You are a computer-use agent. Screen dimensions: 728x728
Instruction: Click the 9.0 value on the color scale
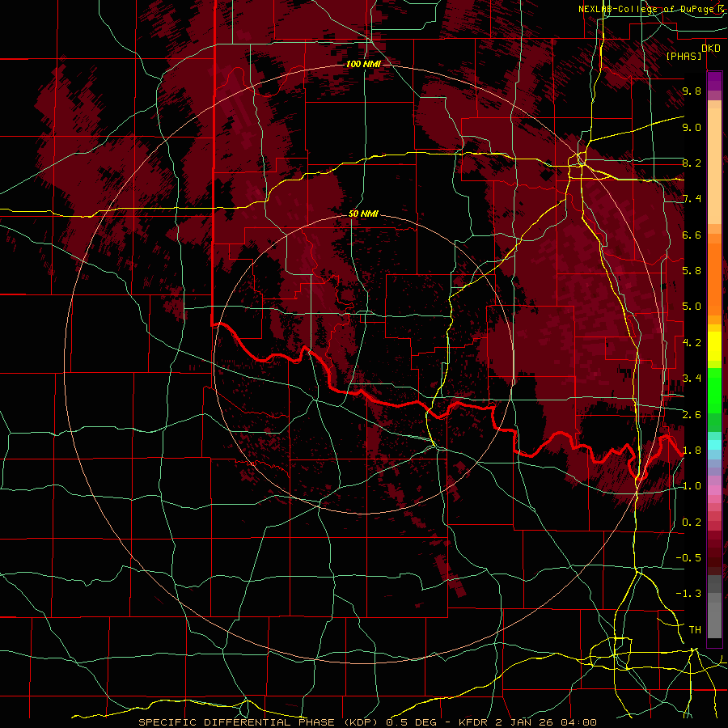(692, 127)
